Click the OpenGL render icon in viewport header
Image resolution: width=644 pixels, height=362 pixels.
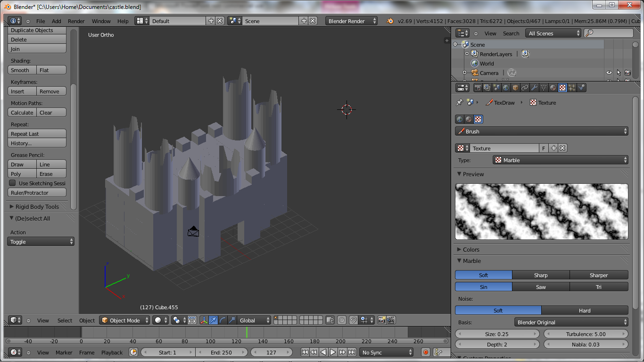[380, 320]
